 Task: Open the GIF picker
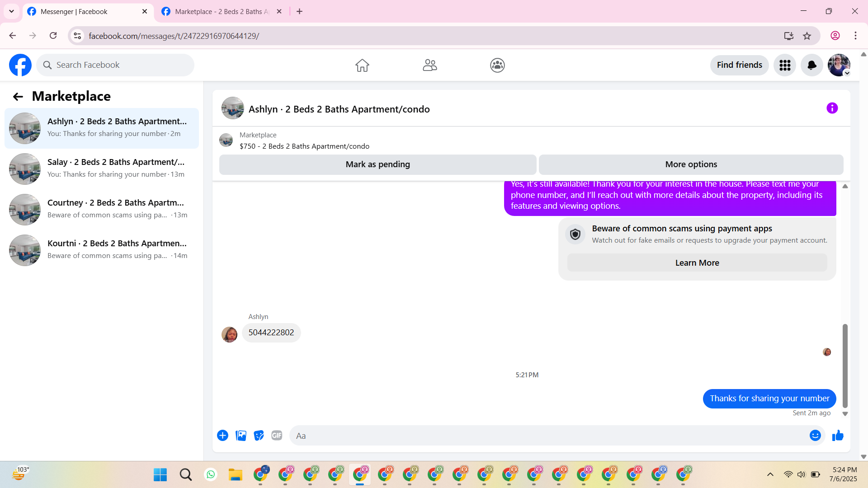pos(277,436)
